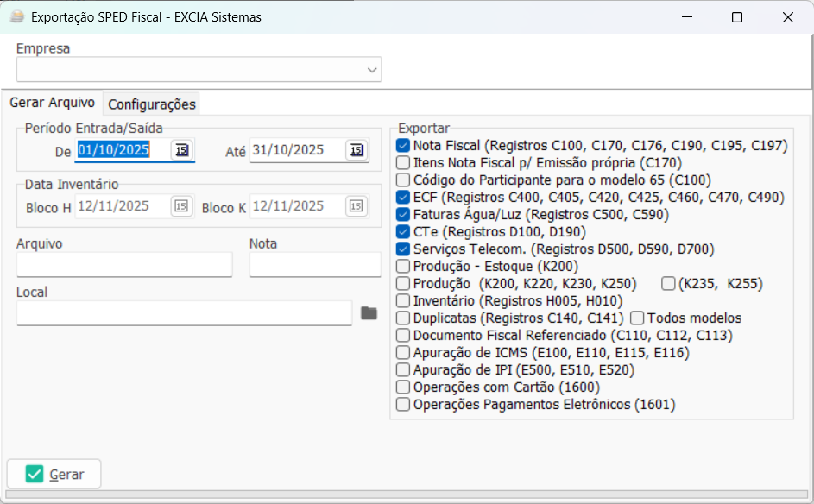Click the application icon in title bar
This screenshot has width=814, height=504.
click(x=16, y=16)
